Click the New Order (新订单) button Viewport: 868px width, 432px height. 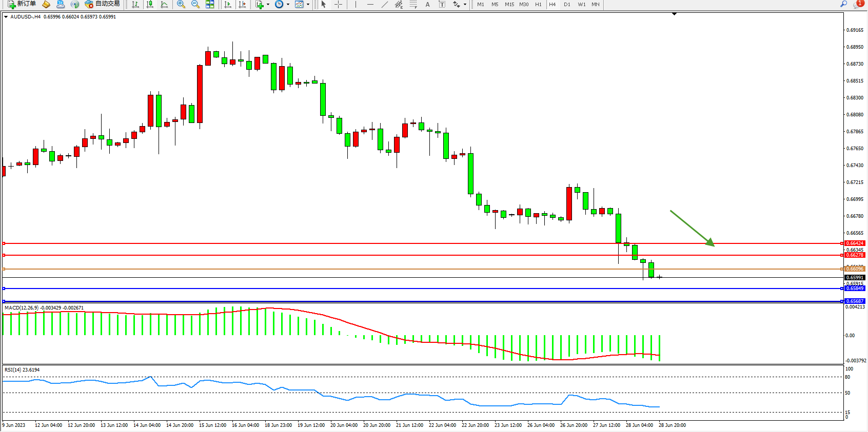coord(22,4)
